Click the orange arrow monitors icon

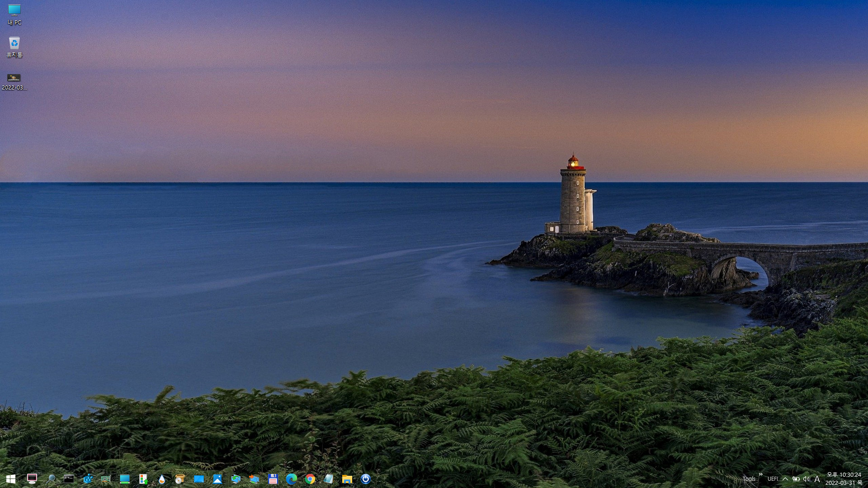click(x=254, y=479)
